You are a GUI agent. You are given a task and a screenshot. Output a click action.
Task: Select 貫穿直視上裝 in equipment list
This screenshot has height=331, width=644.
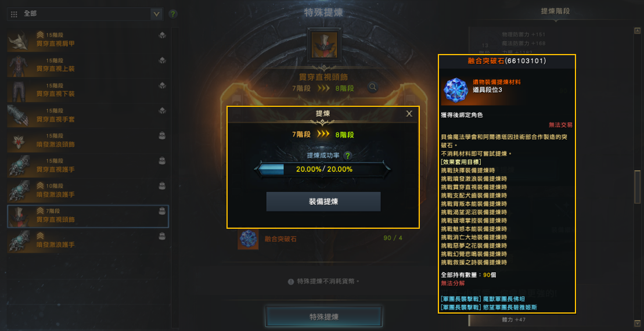point(88,66)
